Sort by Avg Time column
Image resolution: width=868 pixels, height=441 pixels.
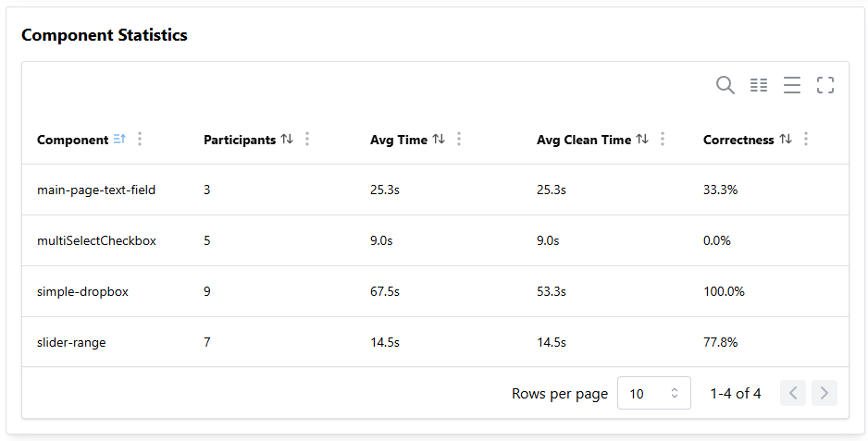point(439,139)
